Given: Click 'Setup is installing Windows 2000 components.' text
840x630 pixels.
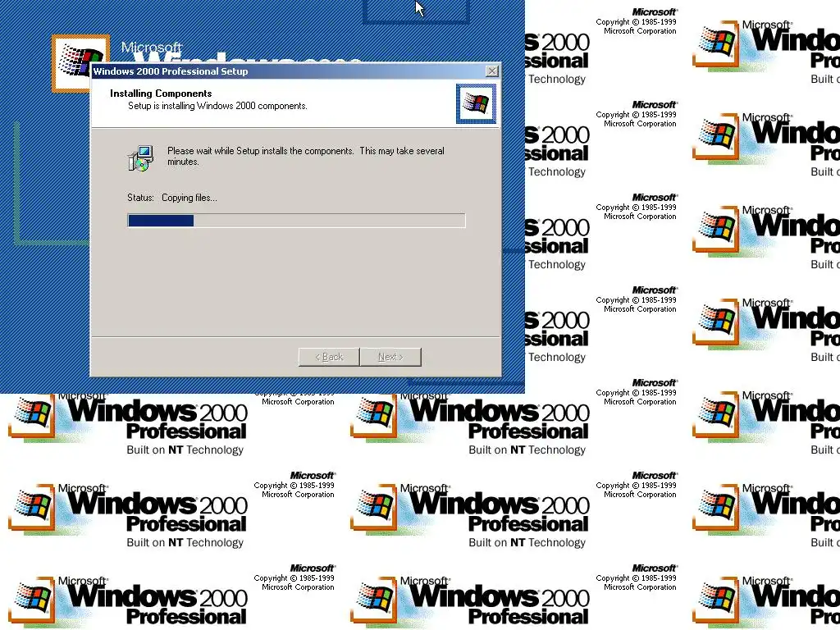Looking at the screenshot, I should [x=217, y=106].
